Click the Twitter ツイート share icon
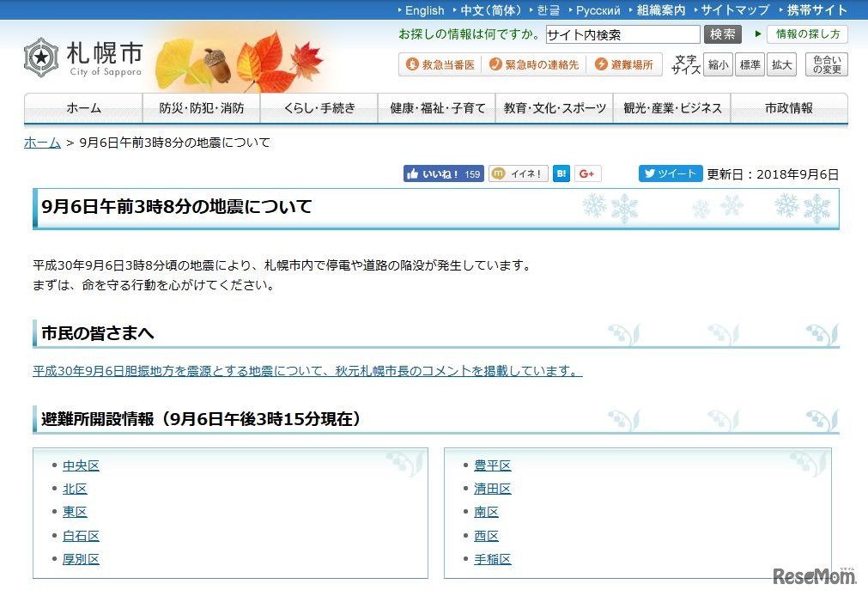The image size is (868, 596). (670, 173)
